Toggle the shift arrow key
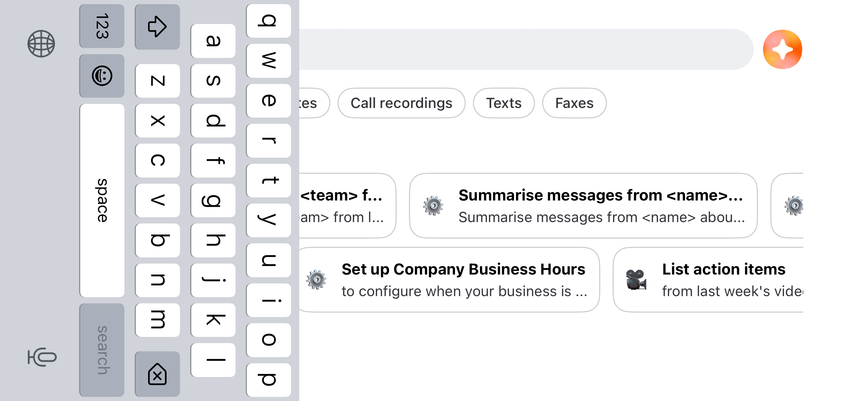 point(157,27)
